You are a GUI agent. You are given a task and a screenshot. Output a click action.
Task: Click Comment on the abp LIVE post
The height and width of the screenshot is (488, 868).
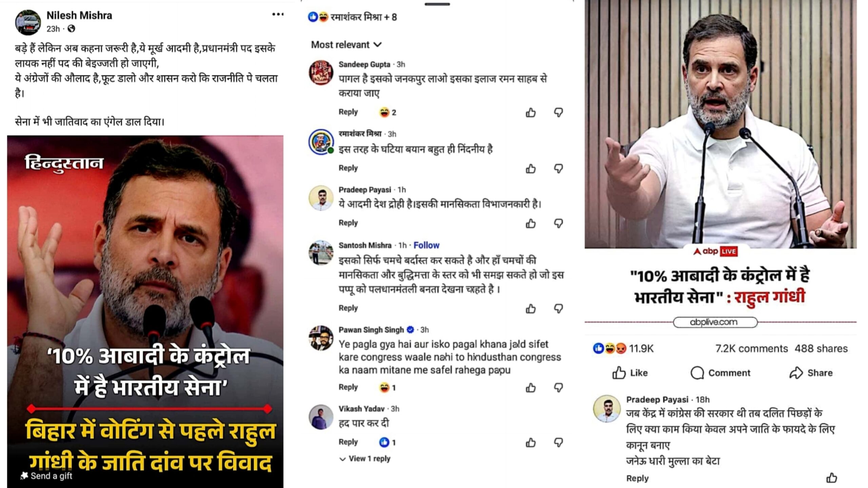(x=720, y=373)
